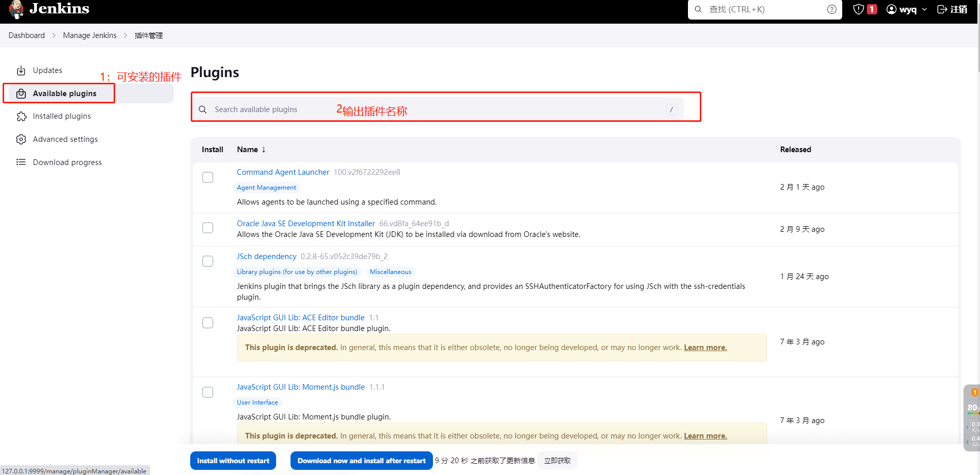Click the floating performance monitor widget
The image size is (980, 475).
click(971, 417)
